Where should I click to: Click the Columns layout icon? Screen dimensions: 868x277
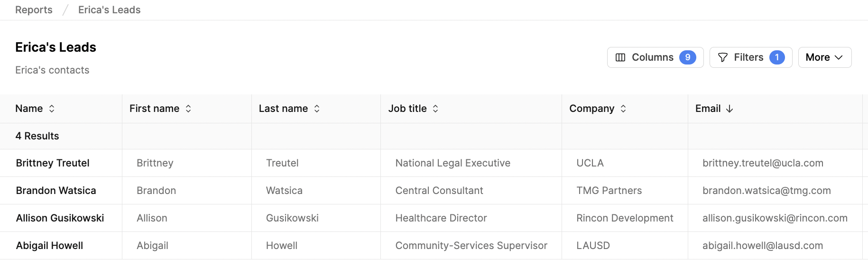620,57
